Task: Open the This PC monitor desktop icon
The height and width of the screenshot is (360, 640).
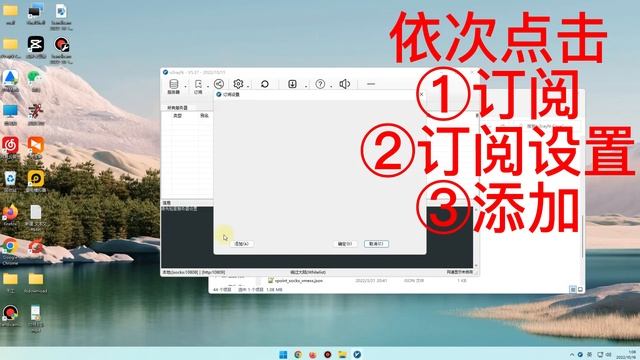Action: pos(10,111)
